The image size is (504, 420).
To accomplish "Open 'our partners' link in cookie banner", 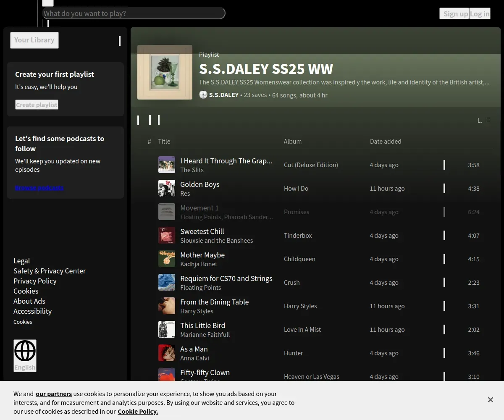I will click(54, 394).
